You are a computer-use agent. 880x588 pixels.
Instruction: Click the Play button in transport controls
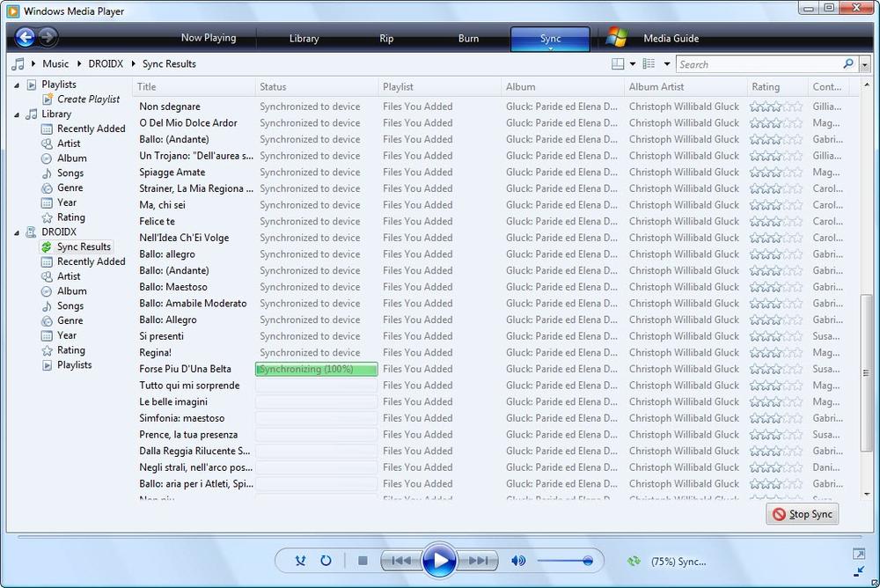pyautogui.click(x=438, y=561)
